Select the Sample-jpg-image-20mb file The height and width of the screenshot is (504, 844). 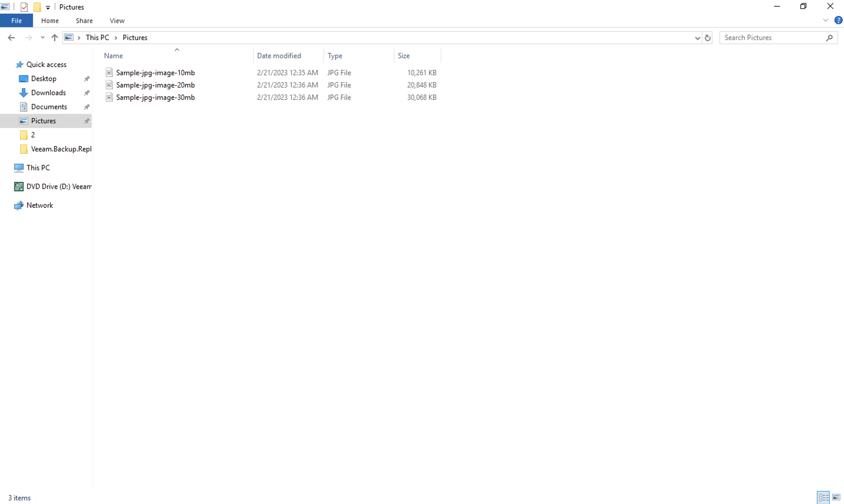[155, 85]
